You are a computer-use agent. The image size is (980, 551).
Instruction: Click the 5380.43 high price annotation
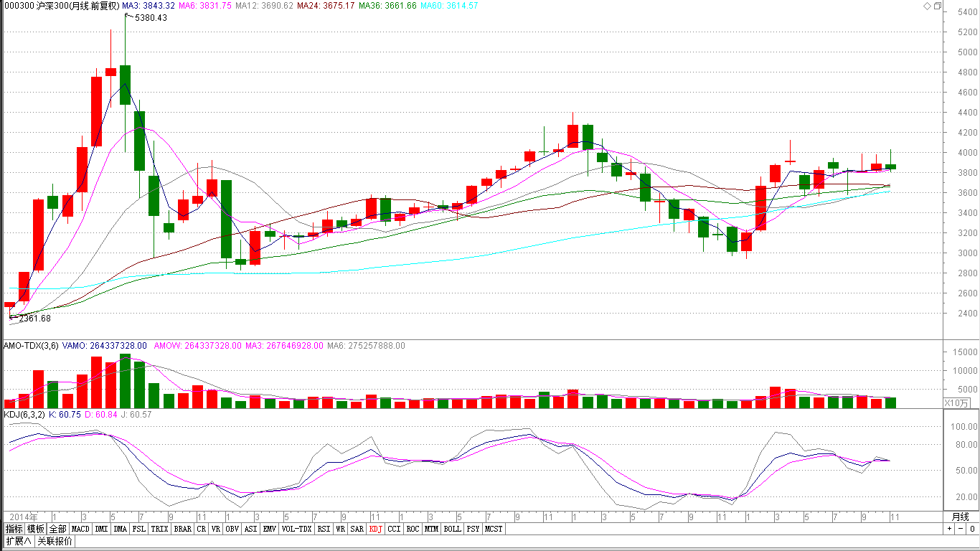[x=151, y=18]
